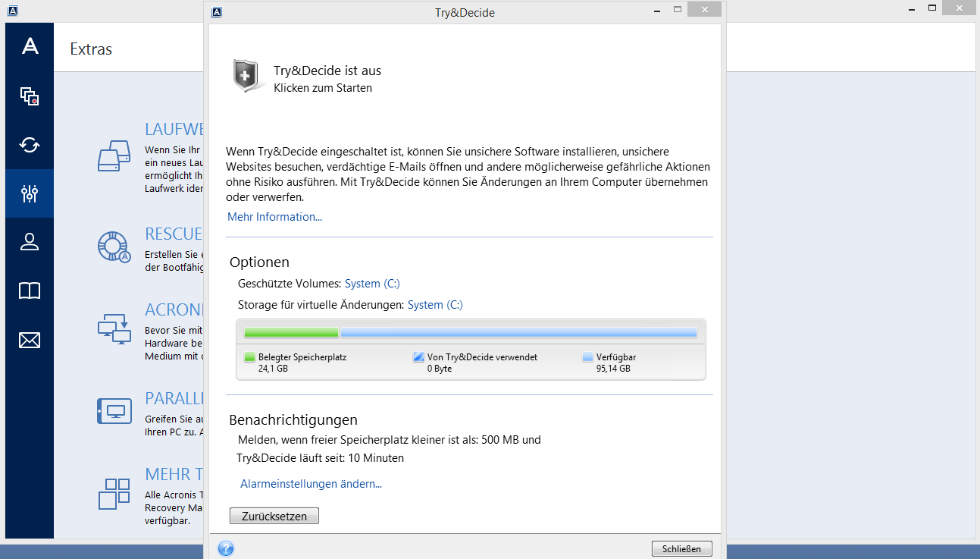The height and width of the screenshot is (559, 980).
Task: Open the Account section in sidebar
Action: (x=30, y=242)
